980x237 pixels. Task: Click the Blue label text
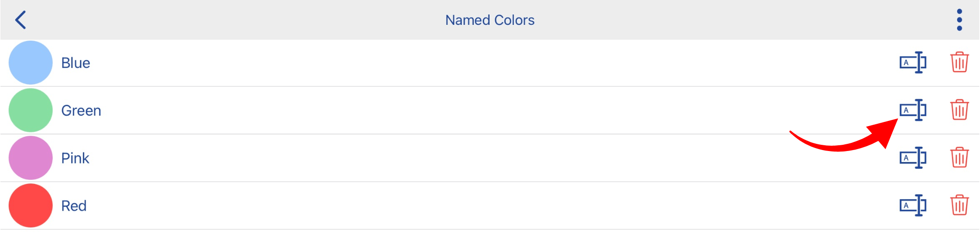[76, 63]
